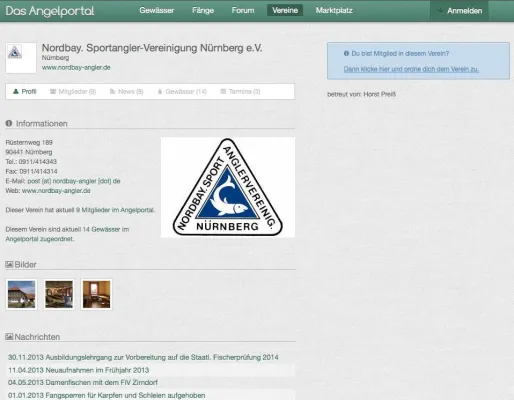Image resolution: width=514 pixels, height=400 pixels.
Task: Click the phone line 'Tel.: 0911/414343'
Action: 31,162
